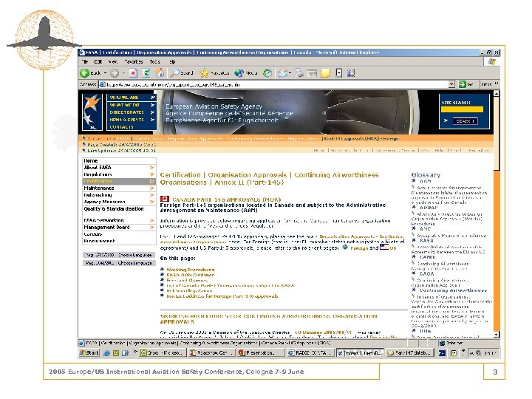Open the File menu

click(85, 62)
